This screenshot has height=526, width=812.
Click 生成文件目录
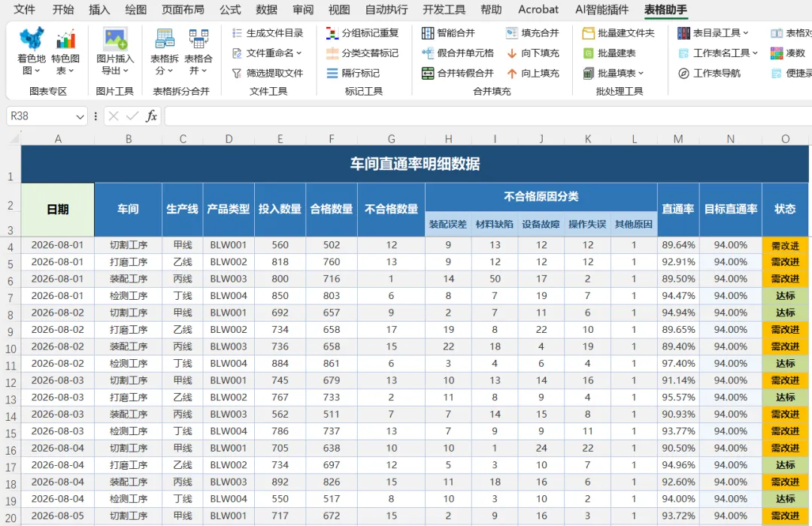(267, 33)
